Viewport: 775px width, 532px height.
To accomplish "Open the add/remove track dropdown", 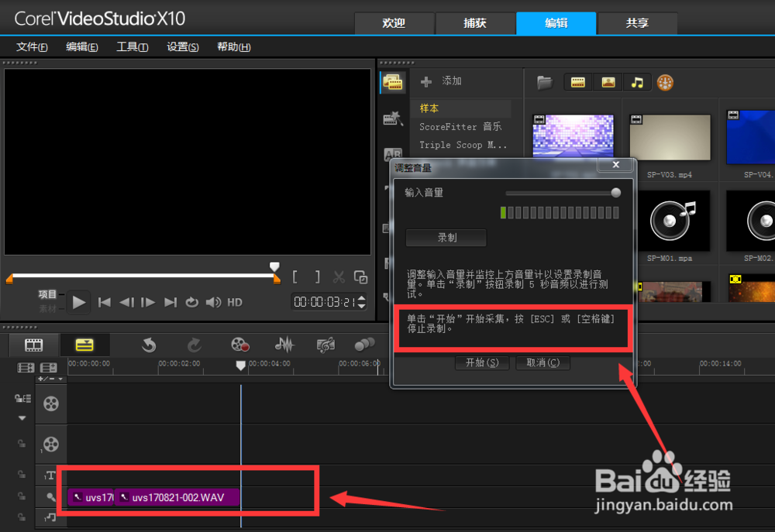I will click(x=51, y=379).
